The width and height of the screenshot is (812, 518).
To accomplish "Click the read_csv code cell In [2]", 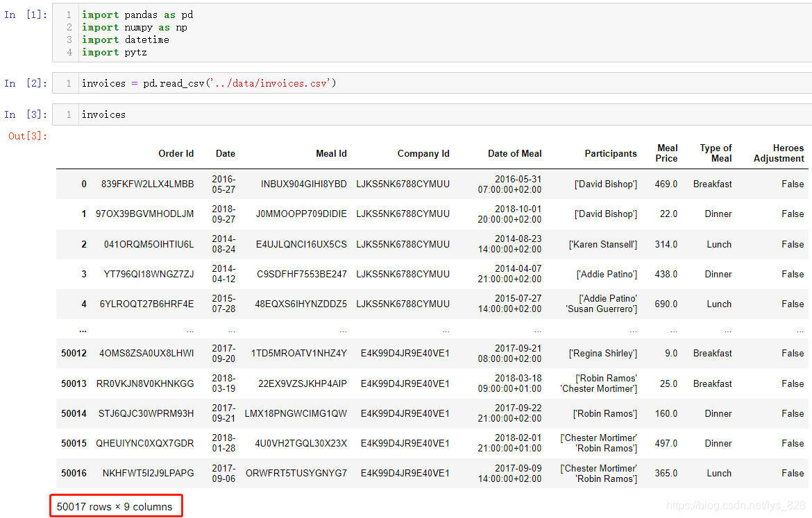I will tap(432, 83).
